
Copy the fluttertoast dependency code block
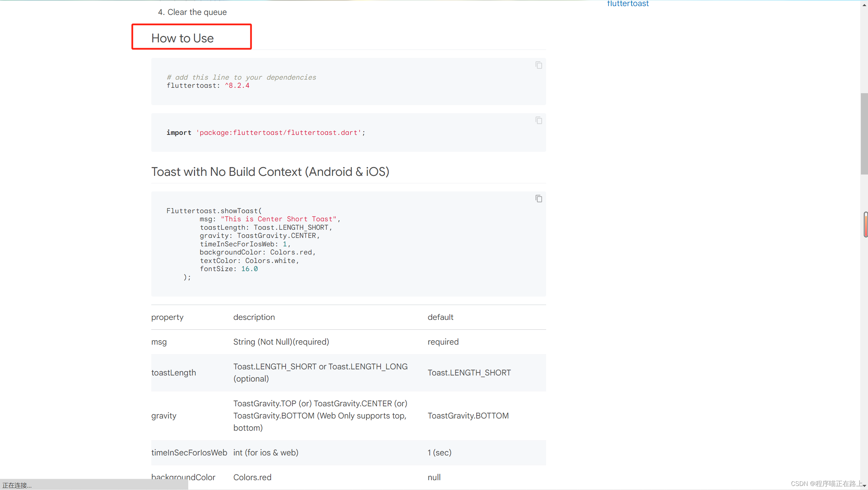pyautogui.click(x=539, y=65)
